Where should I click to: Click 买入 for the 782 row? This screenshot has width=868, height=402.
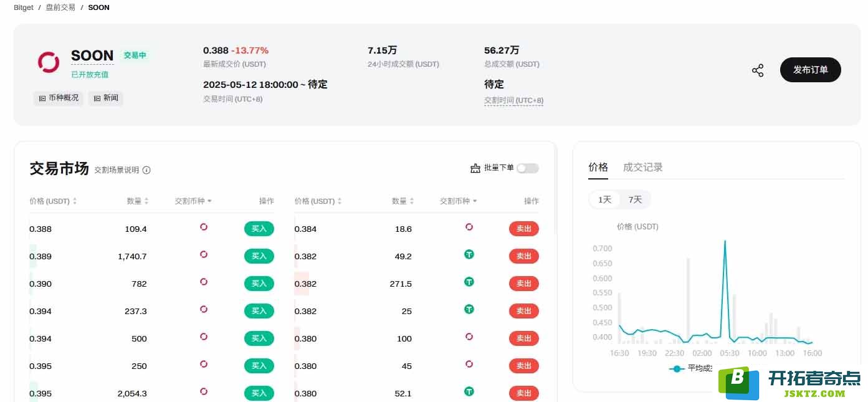pos(259,284)
